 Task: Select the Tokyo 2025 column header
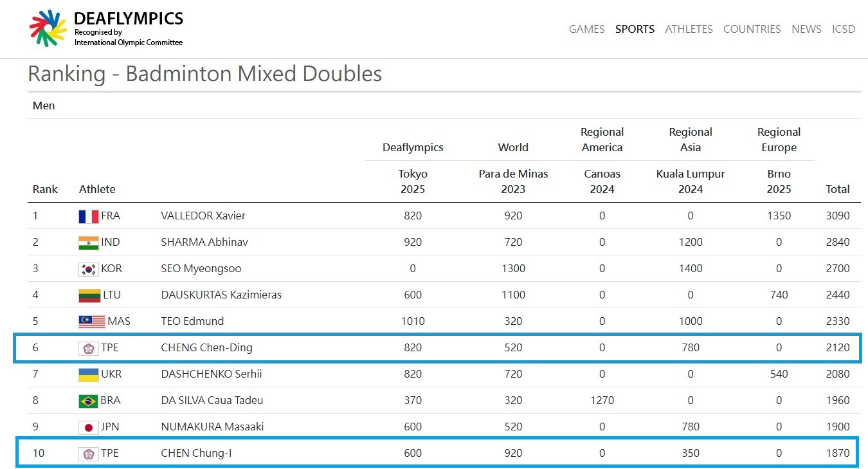pyautogui.click(x=413, y=181)
